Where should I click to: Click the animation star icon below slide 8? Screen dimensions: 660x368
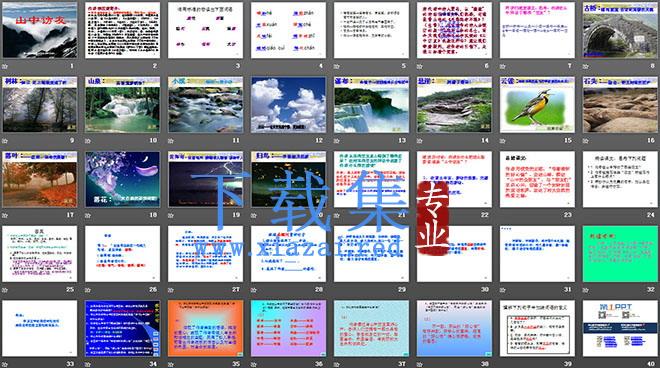pos(585,66)
